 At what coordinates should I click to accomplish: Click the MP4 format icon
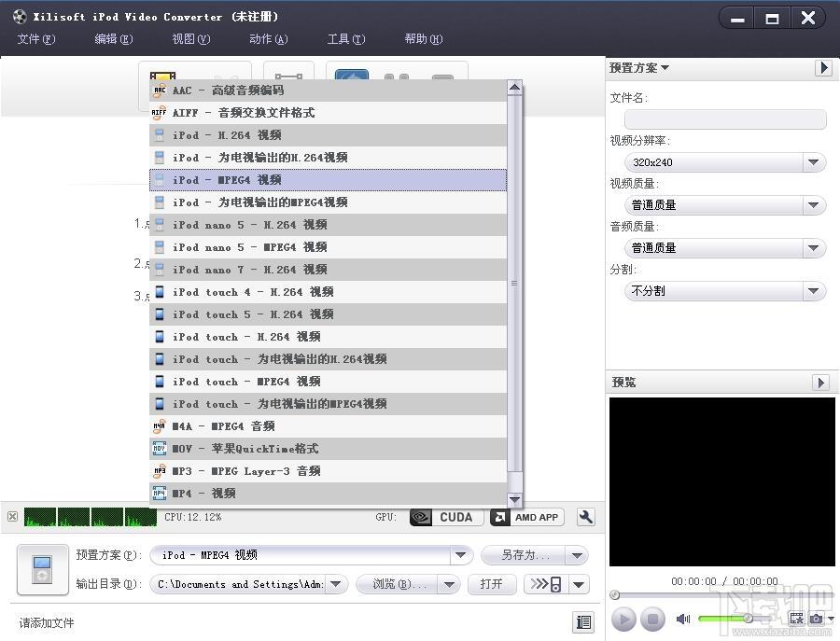click(159, 494)
